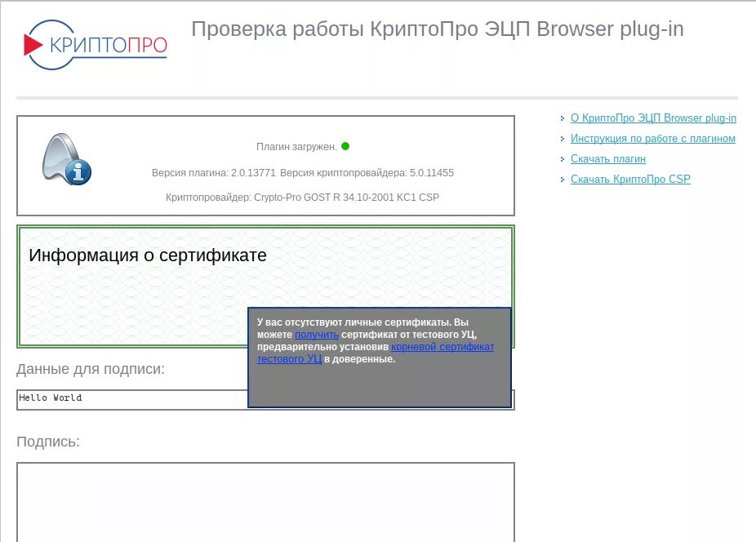
Task: Click the green plugin-loaded status indicator
Action: point(345,146)
